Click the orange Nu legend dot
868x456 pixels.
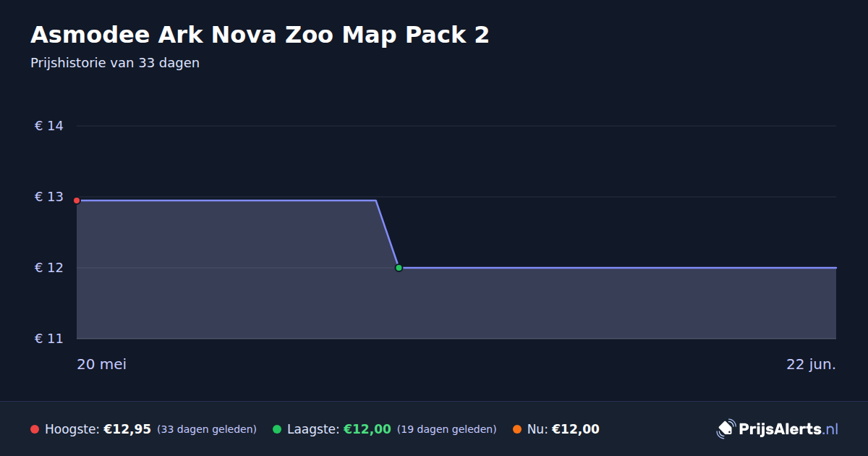click(517, 429)
